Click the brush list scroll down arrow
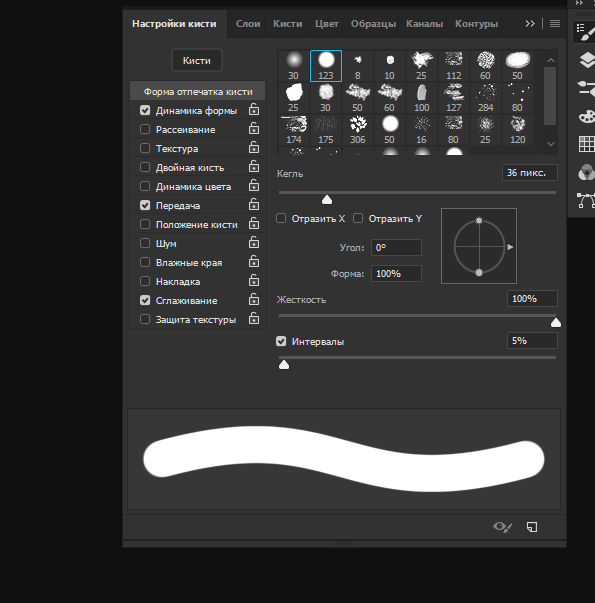Viewport: 595px width, 603px height. pos(551,144)
